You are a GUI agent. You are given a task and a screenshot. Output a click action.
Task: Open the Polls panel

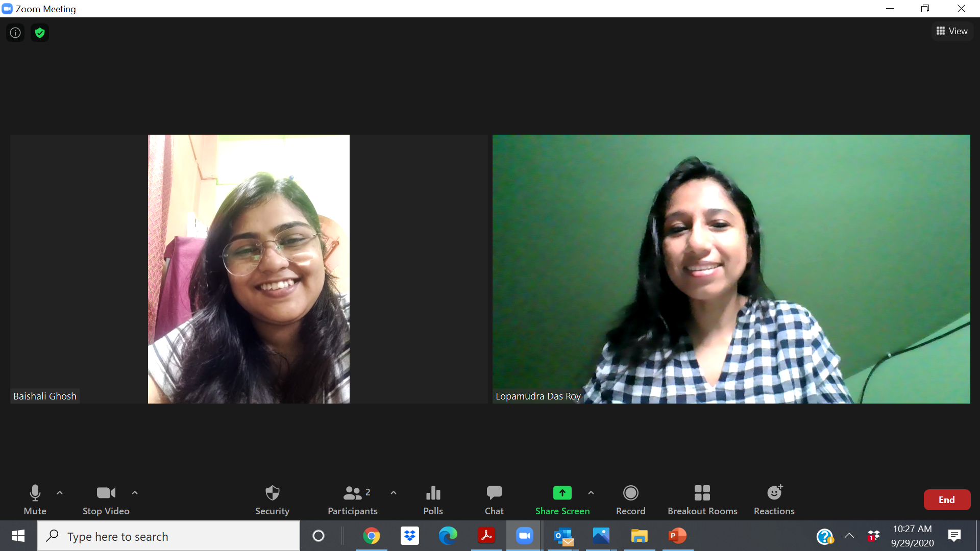pyautogui.click(x=432, y=499)
